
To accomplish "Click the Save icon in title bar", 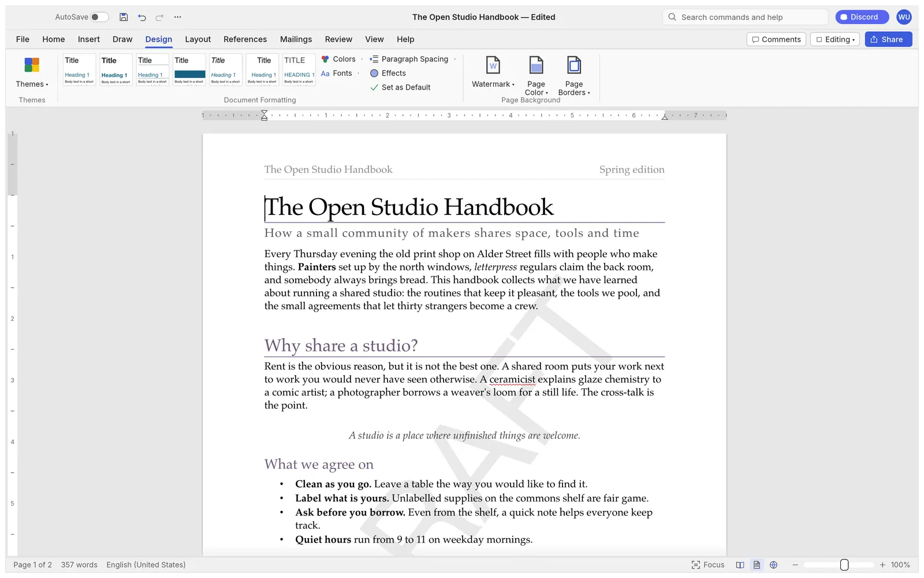I will coord(124,17).
